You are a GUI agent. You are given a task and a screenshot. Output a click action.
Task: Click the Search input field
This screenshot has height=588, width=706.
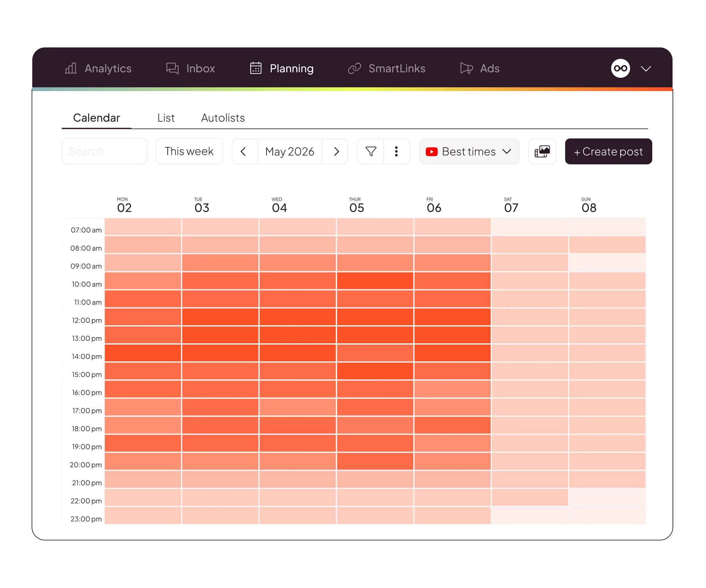click(x=104, y=151)
